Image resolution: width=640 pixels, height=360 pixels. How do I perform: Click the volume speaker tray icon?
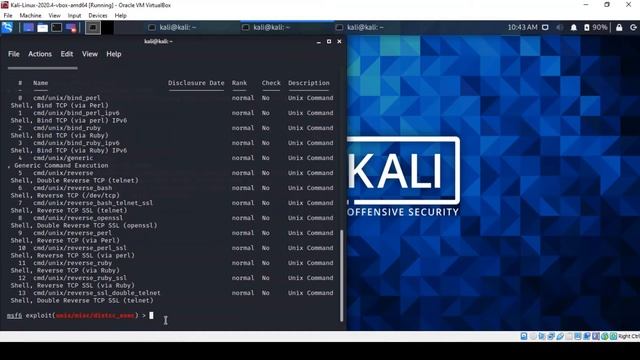tap(560, 27)
